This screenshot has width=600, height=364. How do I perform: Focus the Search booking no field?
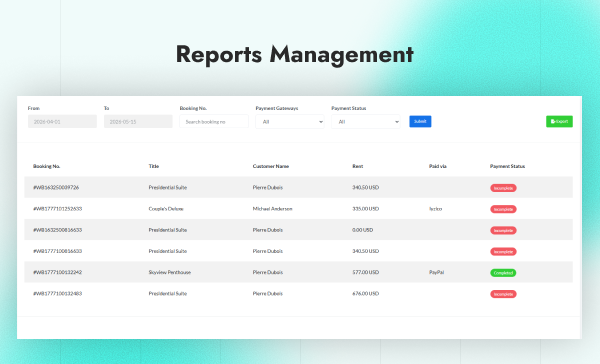pos(214,122)
